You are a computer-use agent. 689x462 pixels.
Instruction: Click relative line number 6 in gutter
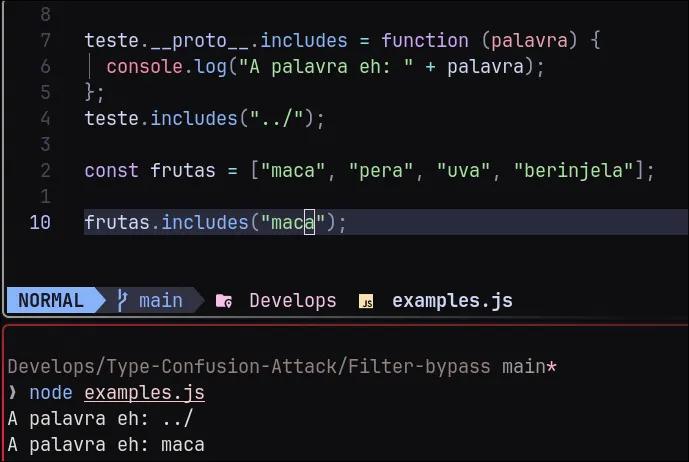(46, 66)
